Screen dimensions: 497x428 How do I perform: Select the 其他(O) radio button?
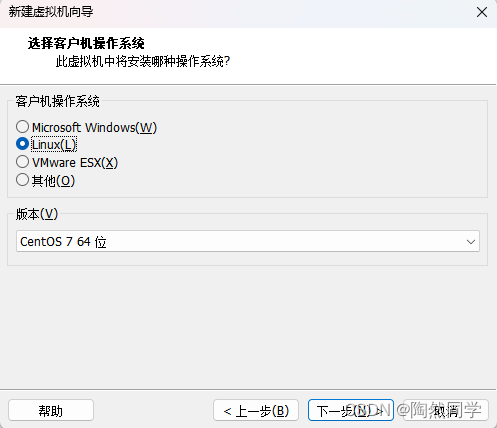pos(22,180)
